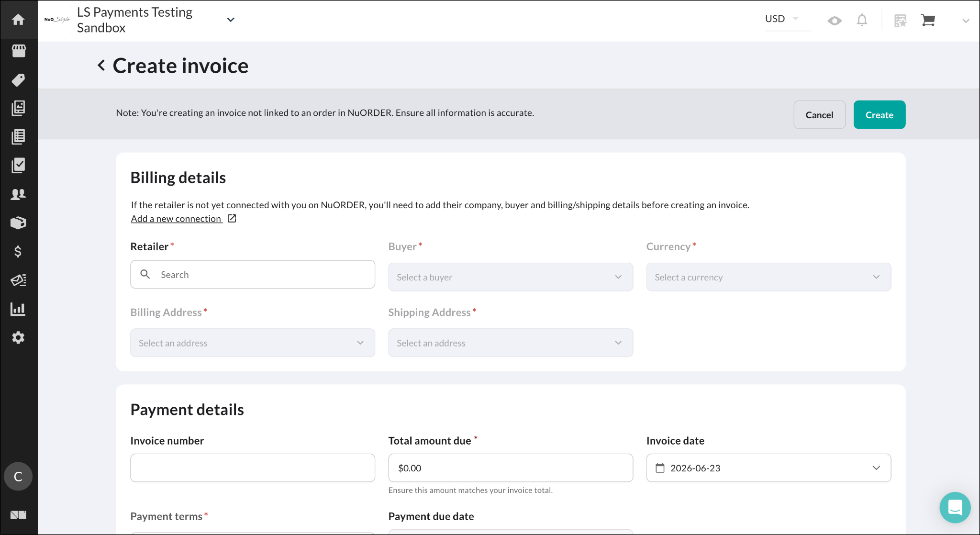Click the Payment due date label
Screen dimensions: 980x535
(431, 516)
